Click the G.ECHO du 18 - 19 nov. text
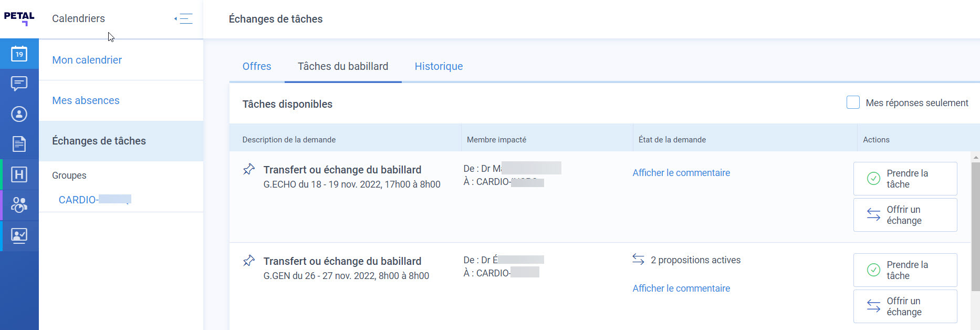 pyautogui.click(x=352, y=184)
